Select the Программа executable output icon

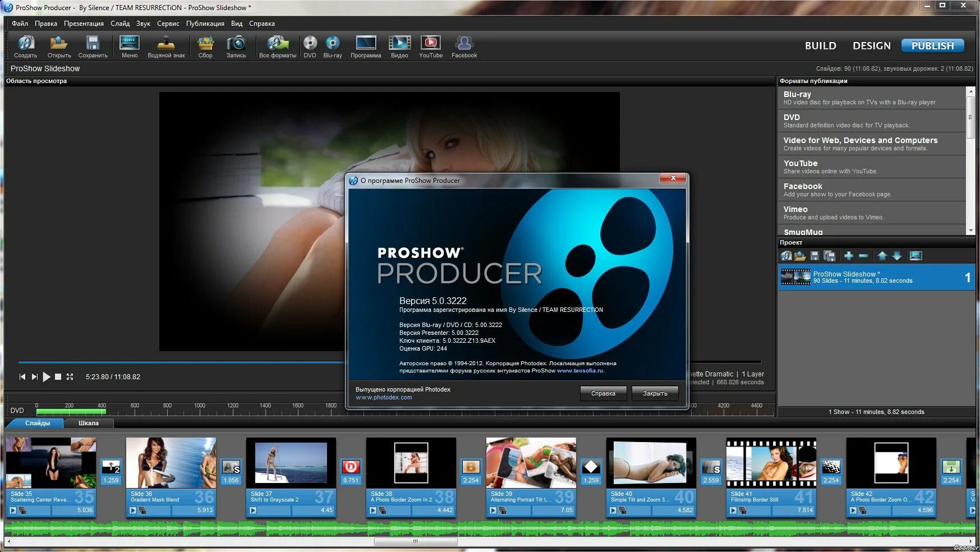pos(366,46)
